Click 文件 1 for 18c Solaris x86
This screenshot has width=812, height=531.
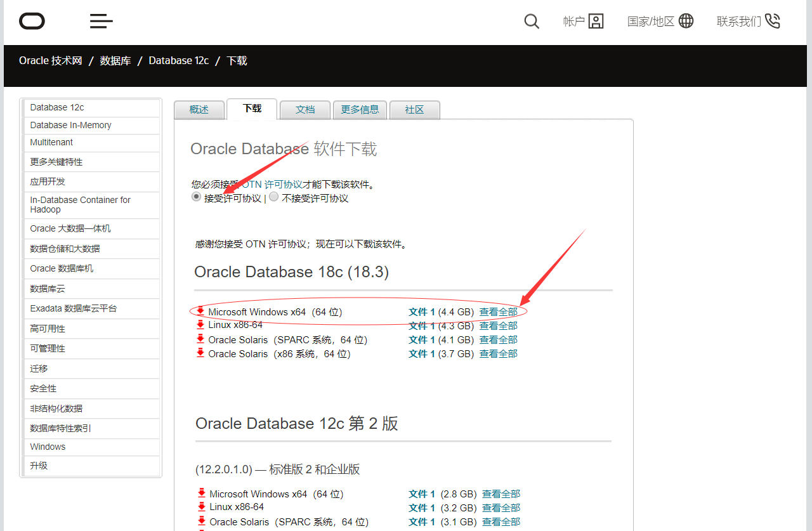(x=422, y=354)
